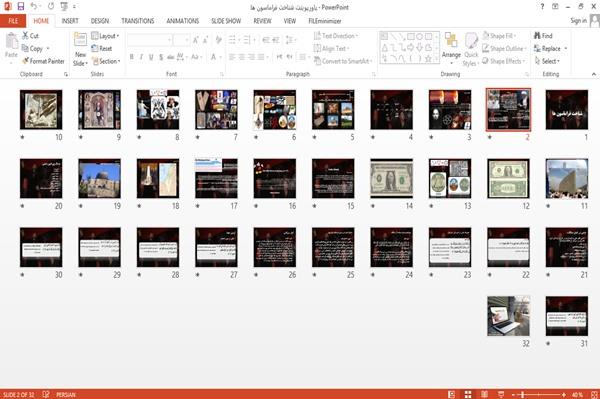600x399 pixels.
Task: Save the presentation using the floppy disk icon
Action: [x=21, y=7]
